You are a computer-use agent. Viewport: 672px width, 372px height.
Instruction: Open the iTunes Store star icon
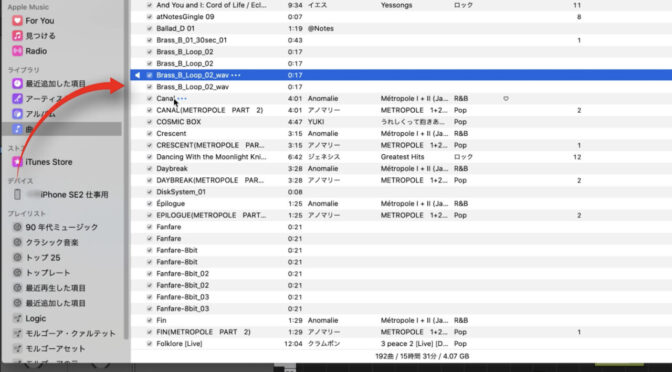tap(17, 162)
